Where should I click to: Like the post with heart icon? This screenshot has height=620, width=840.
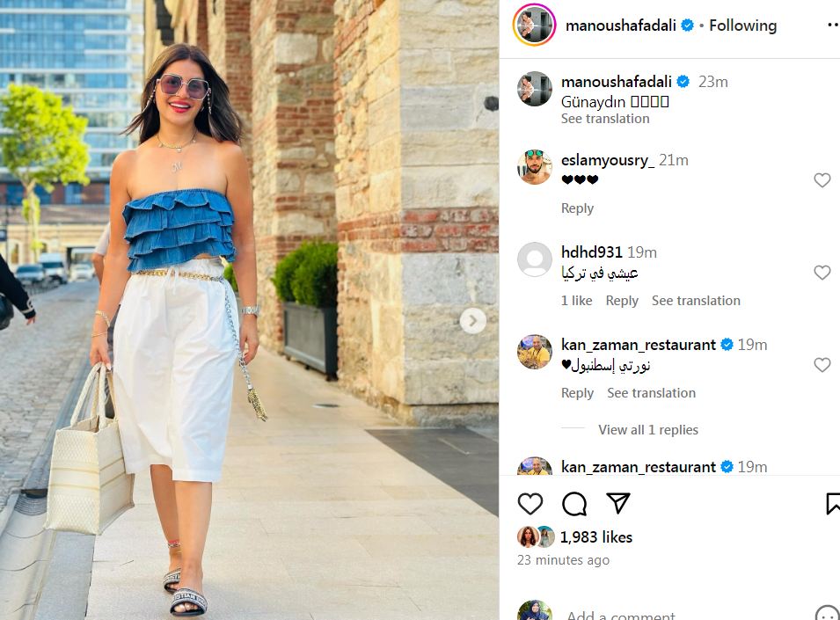530,504
